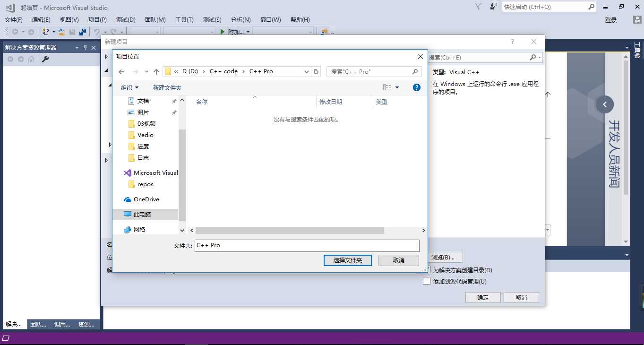
Task: Click the 登录 sign-in link
Action: coord(611,20)
